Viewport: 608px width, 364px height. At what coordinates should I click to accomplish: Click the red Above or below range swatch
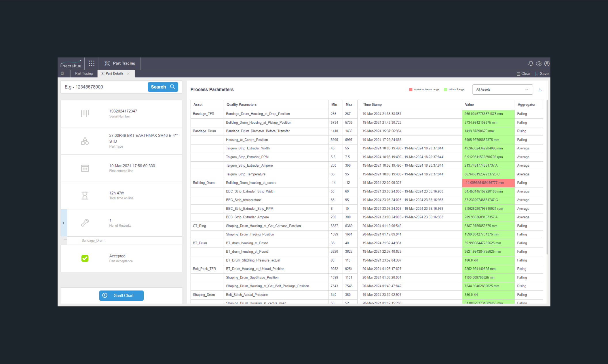(x=411, y=89)
